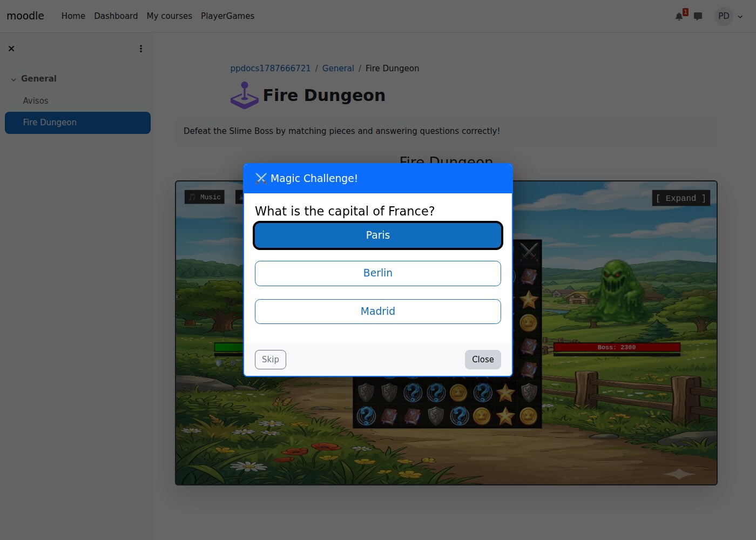Screen dimensions: 756x540
Task: Pick Madrid as the answer
Action: coord(378,312)
